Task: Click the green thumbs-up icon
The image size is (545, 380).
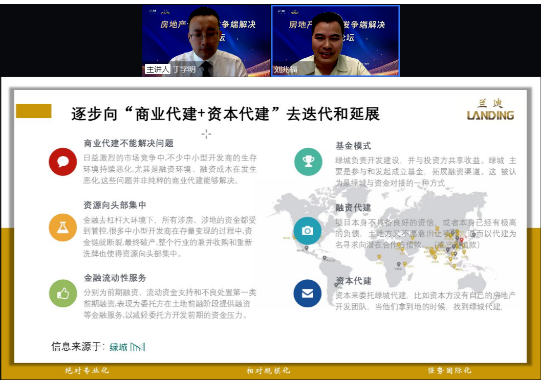Action: [63, 293]
